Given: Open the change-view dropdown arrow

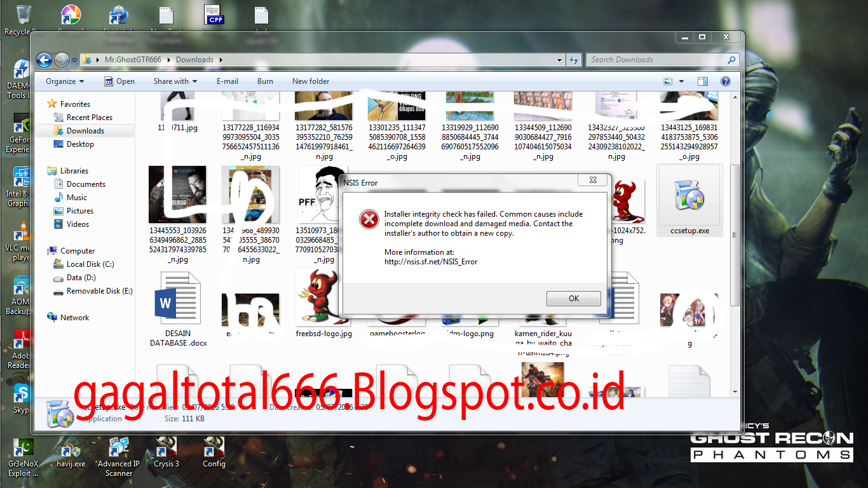Looking at the screenshot, I should coord(681,81).
